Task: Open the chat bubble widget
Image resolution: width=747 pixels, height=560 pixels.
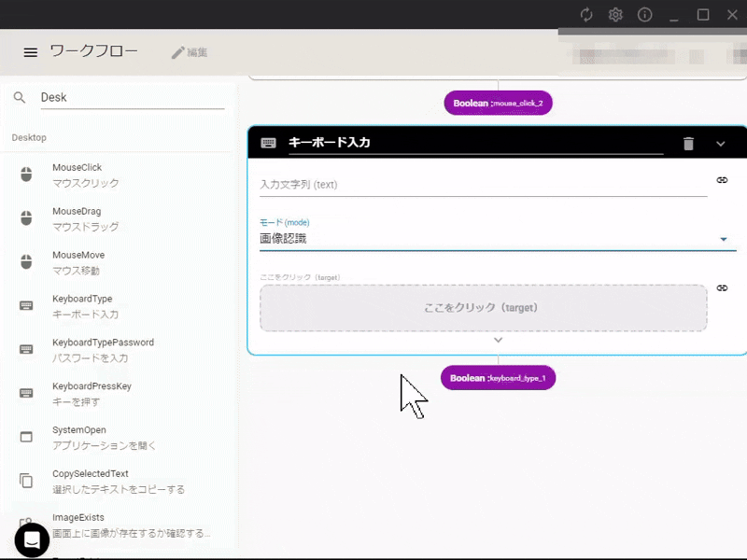Action: click(32, 539)
